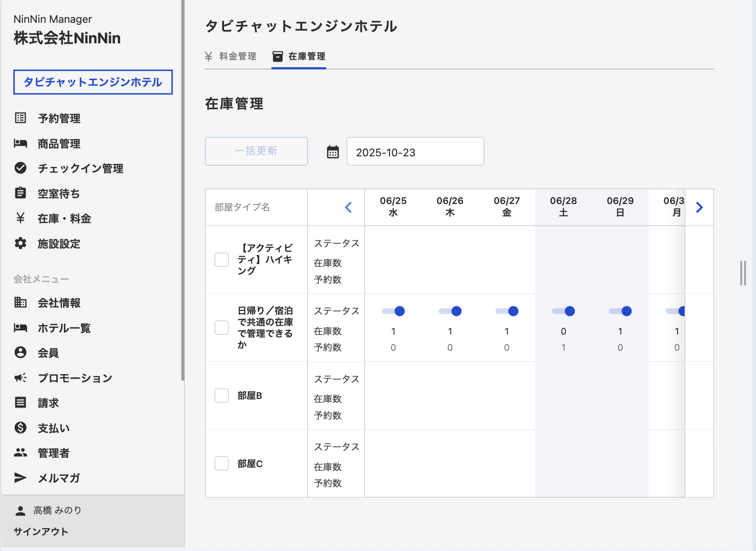756x551 pixels.
Task: Open the プロモーション link
Action: pos(75,378)
